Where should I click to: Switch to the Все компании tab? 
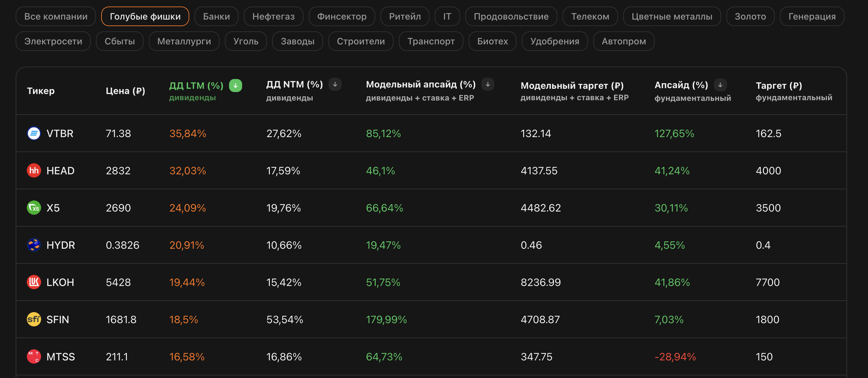pos(55,16)
